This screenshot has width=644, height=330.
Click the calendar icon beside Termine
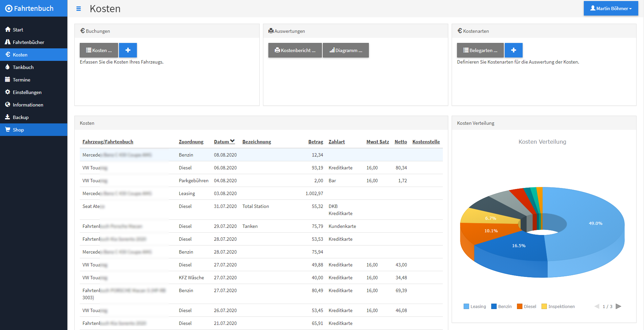7,79
